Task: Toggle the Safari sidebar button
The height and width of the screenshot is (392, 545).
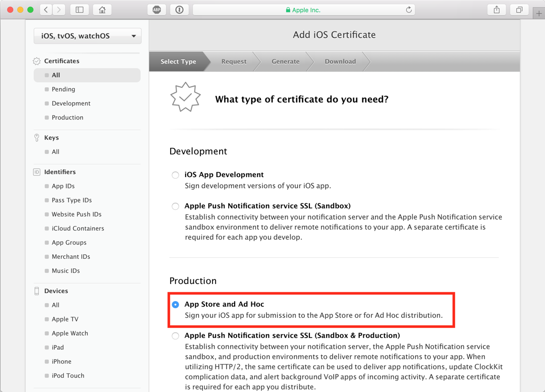Action: tap(80, 10)
